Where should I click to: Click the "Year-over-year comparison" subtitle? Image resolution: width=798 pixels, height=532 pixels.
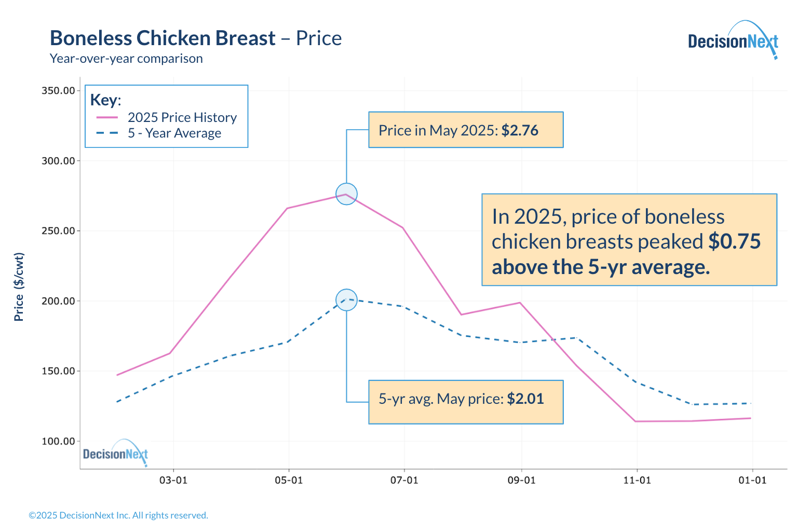126,59
